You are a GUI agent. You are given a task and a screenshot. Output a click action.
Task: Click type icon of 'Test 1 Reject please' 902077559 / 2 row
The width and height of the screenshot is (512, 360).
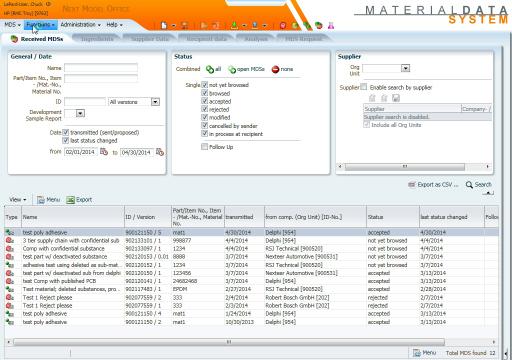click(x=10, y=297)
